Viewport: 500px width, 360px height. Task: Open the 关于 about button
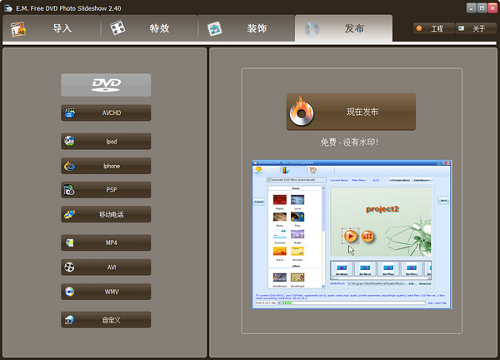[476, 29]
